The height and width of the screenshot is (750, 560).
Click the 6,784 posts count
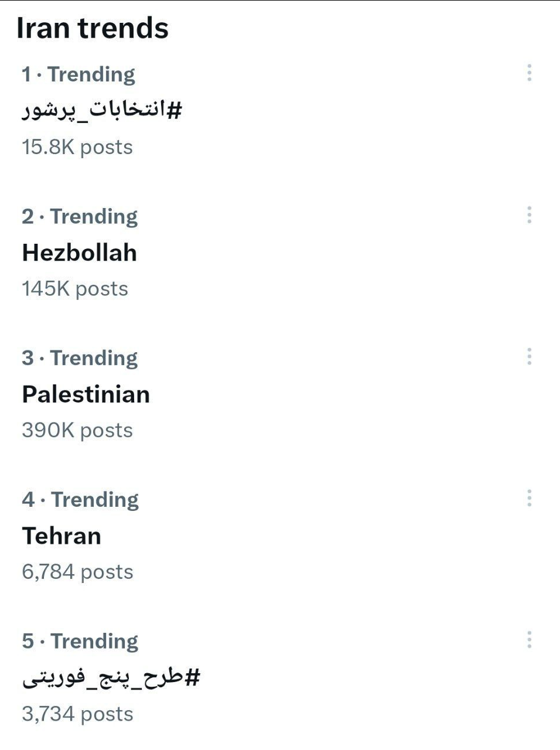77,572
